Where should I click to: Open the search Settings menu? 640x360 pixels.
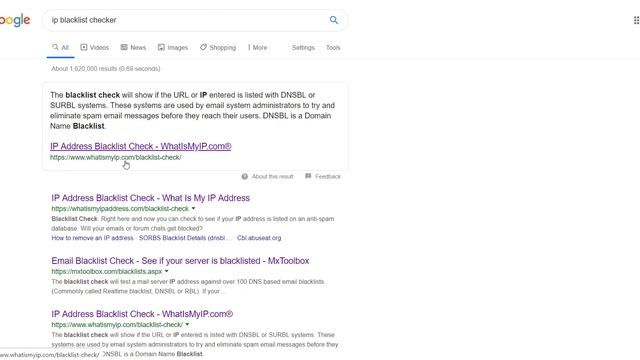(303, 48)
